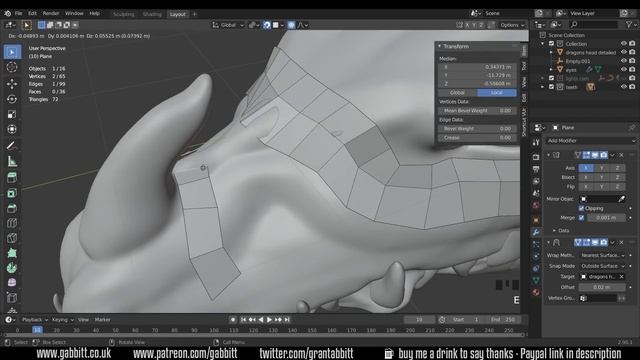Image resolution: width=640 pixels, height=360 pixels.
Task: Pick the Extrude Region tool
Action: point(12,178)
